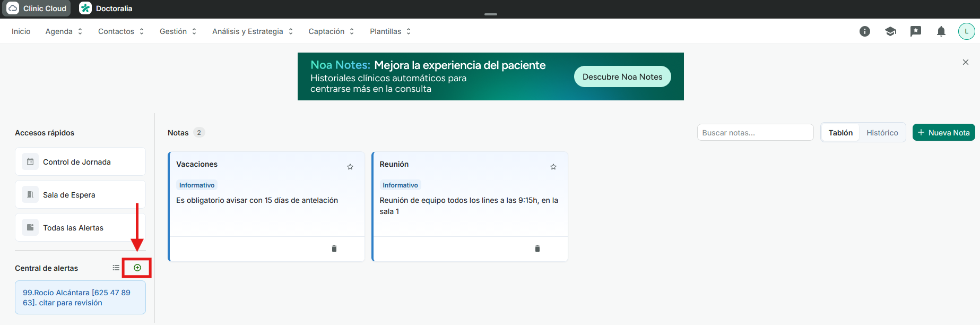Delete the Reunión note with trash icon
Image resolution: width=980 pixels, height=325 pixels.
tap(537, 249)
